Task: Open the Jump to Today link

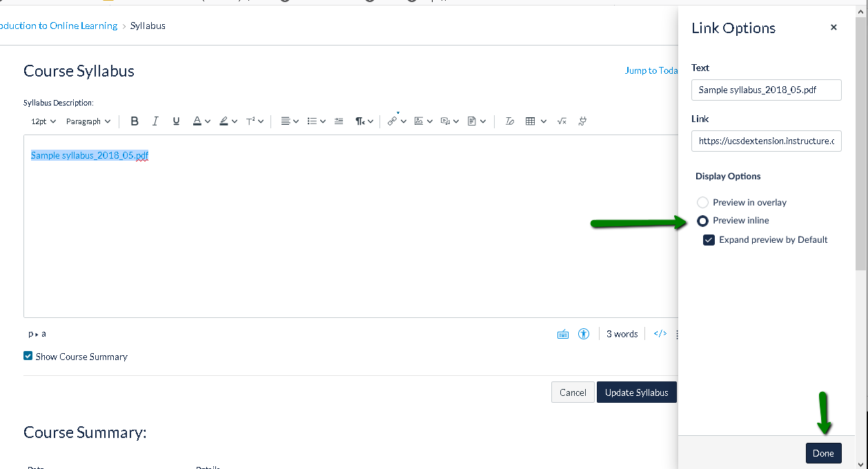Action: [651, 70]
